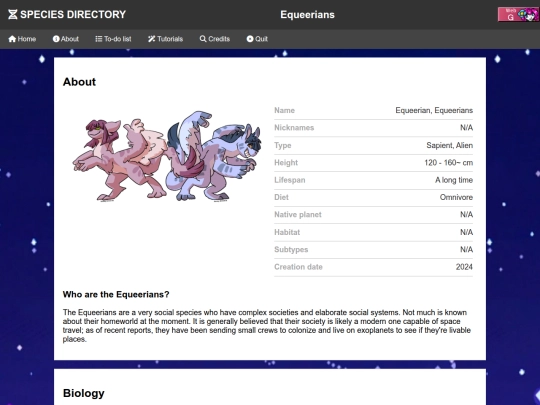This screenshot has width=540, height=405.
Task: Select the Subtypes row label
Action: pos(291,249)
